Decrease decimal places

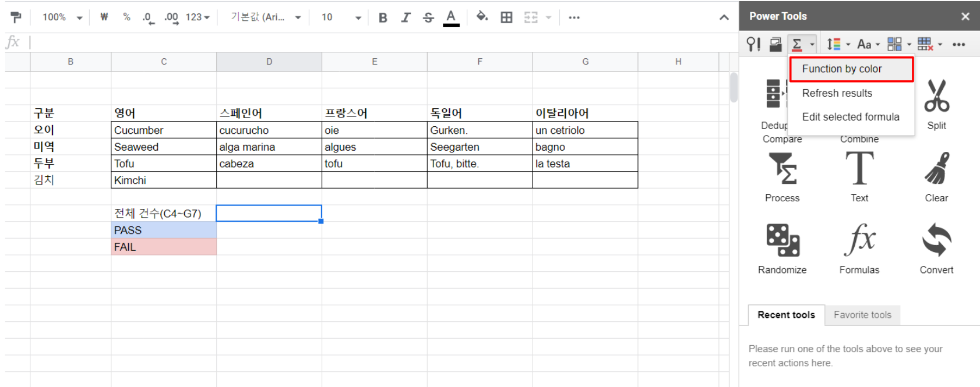(148, 17)
